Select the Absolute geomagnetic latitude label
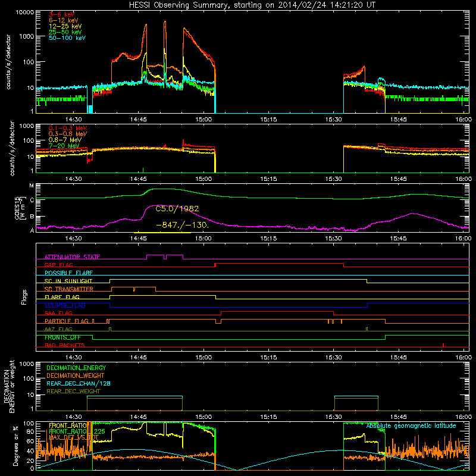The image size is (476, 476). (x=411, y=426)
